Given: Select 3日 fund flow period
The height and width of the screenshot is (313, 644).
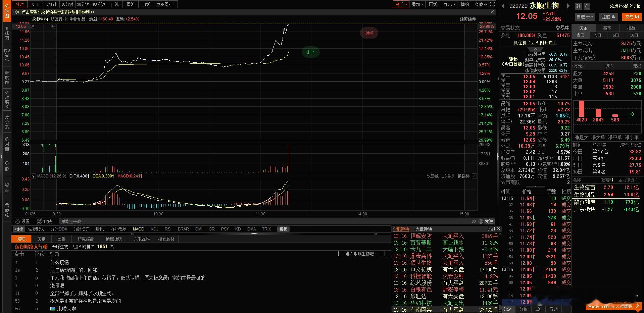Looking at the screenshot, I should click(598, 35).
